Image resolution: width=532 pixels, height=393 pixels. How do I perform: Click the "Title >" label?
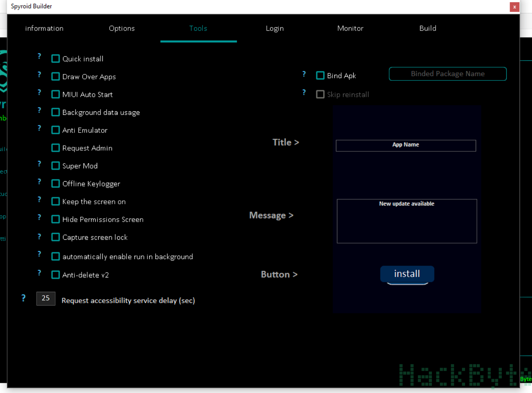click(x=286, y=142)
